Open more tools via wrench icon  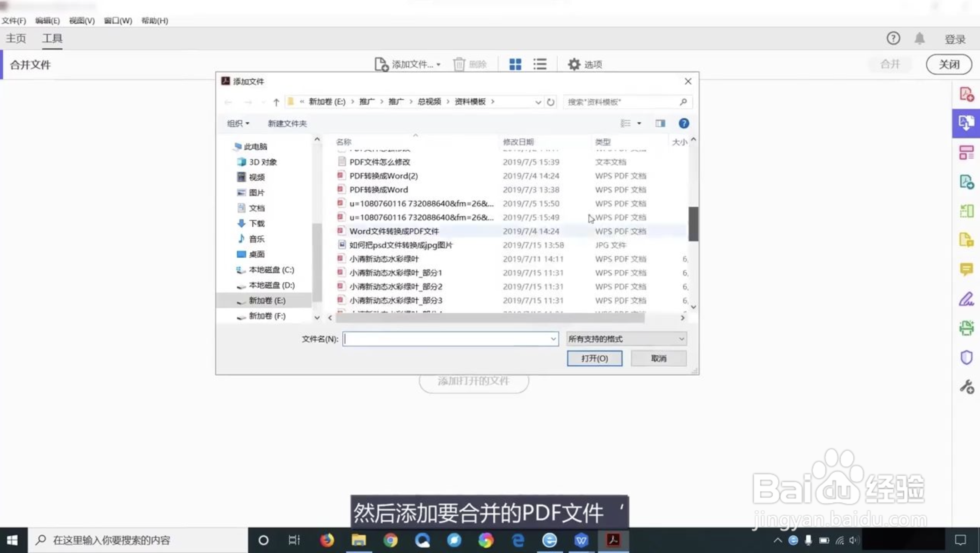pyautogui.click(x=967, y=386)
